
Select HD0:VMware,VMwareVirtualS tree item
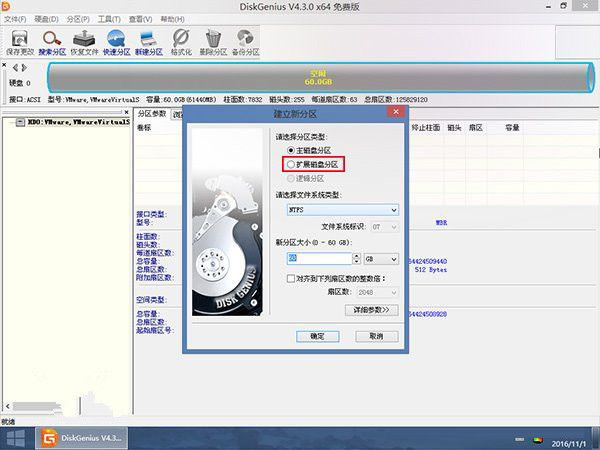pos(78,122)
